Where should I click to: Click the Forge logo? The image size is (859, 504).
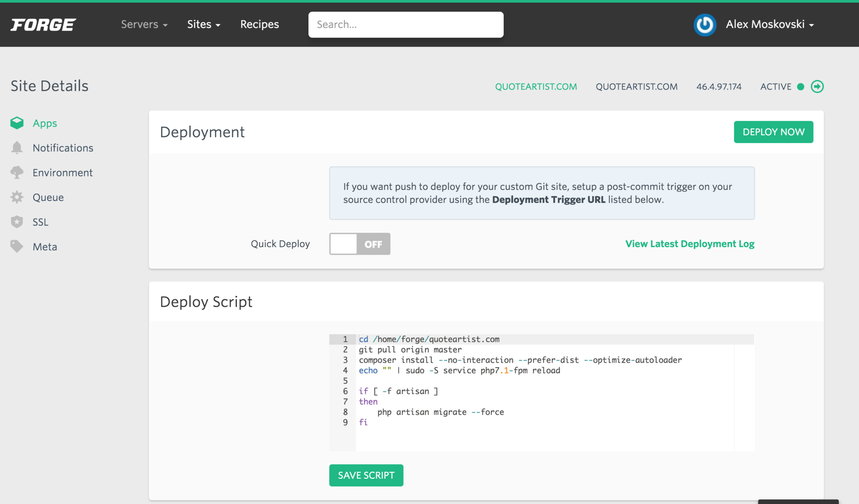[43, 25]
